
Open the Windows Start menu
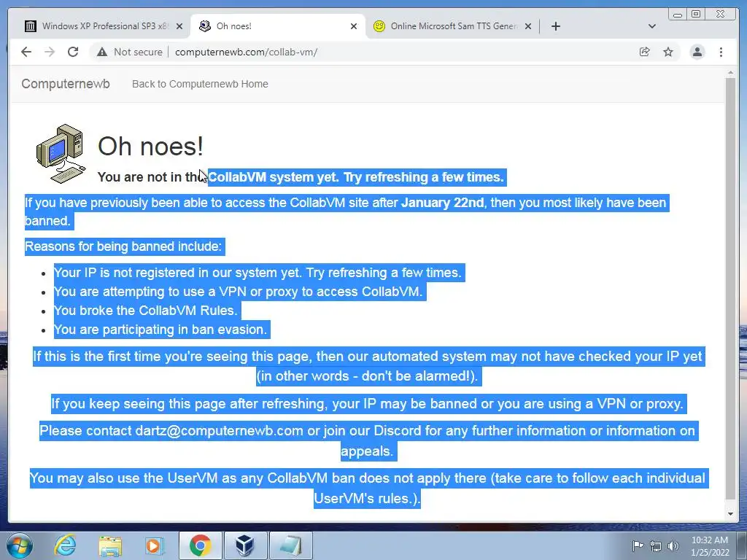(20, 545)
